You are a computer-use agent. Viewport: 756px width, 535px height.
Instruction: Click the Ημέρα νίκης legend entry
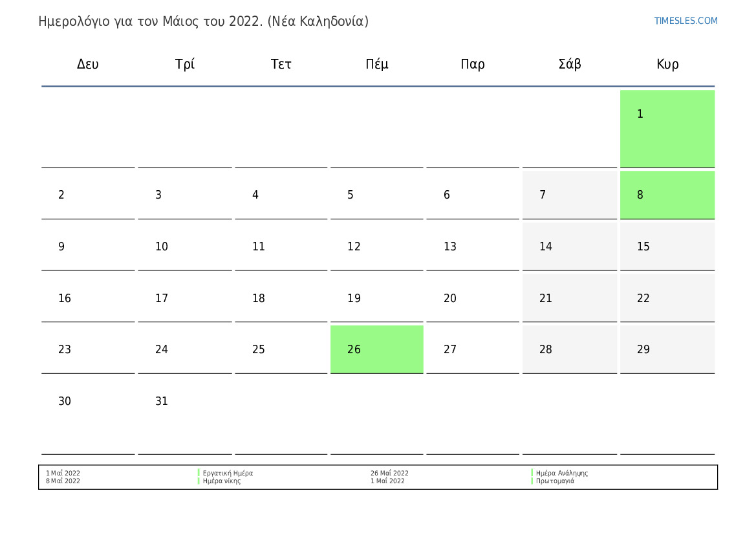click(x=221, y=481)
